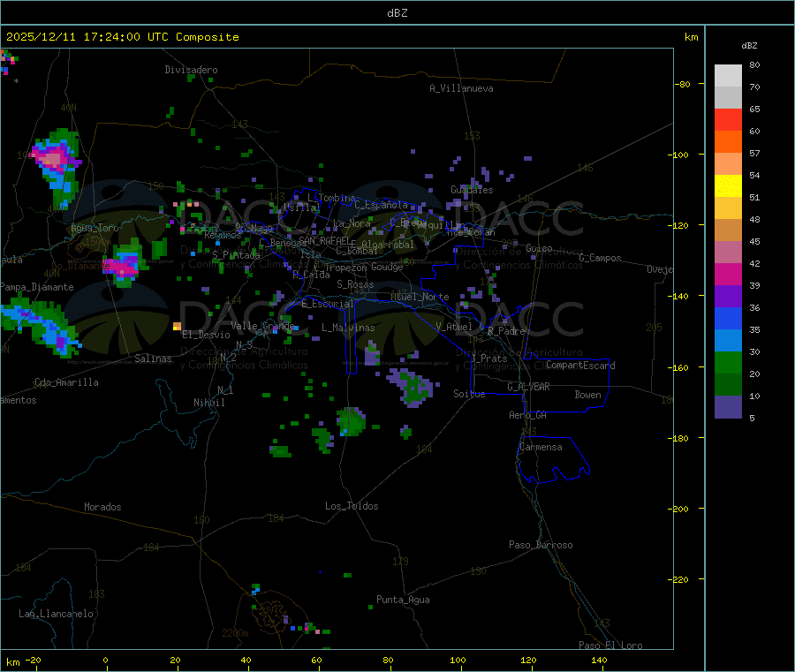Click the orange radar echo near El_Desvio

[177, 327]
